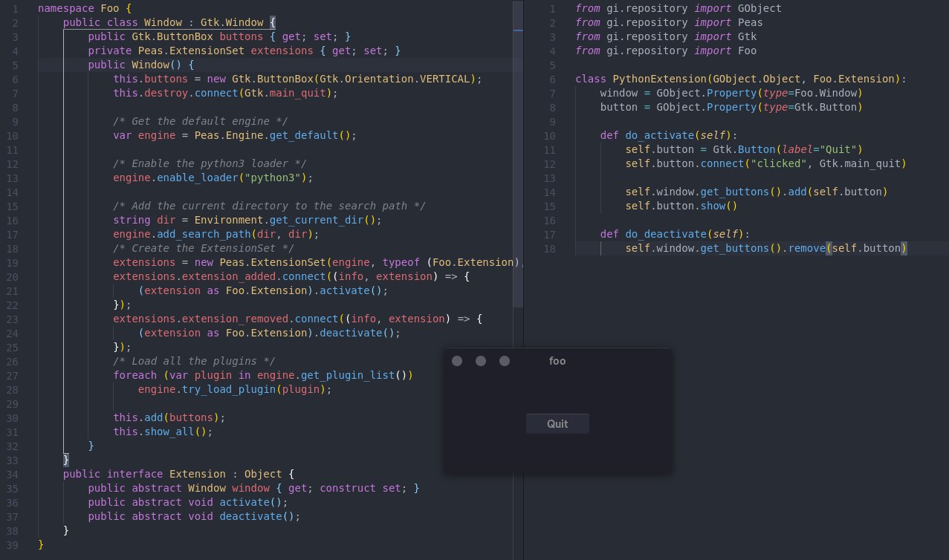
Task: Click the "Quit" string in the Python code
Action: tap(838, 149)
